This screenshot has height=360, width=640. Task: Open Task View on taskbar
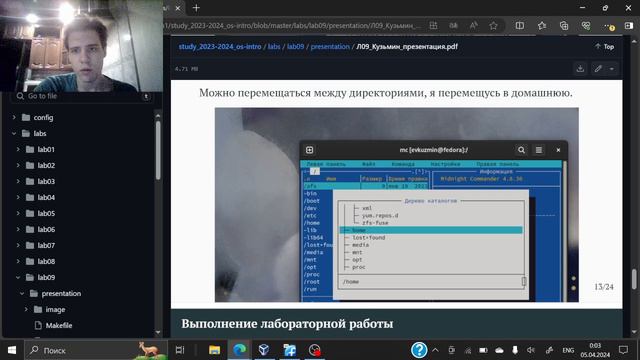click(180, 350)
